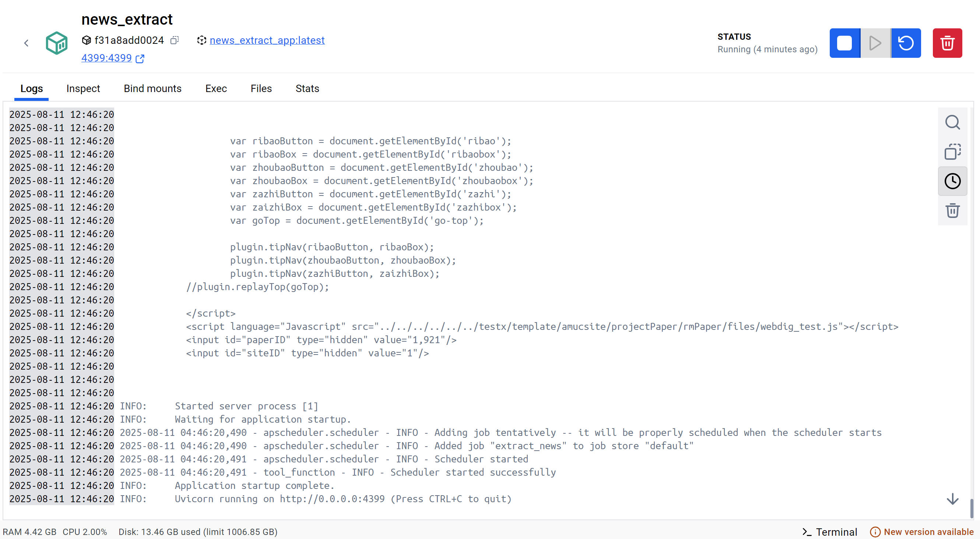980x539 pixels.
Task: Click the teal container cube icon
Action: tap(57, 43)
